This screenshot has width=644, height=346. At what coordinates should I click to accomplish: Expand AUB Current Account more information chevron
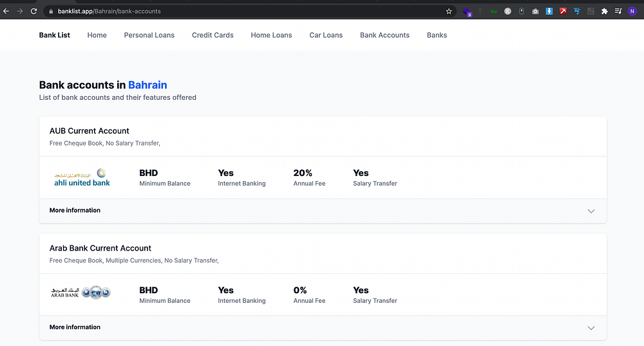click(591, 211)
